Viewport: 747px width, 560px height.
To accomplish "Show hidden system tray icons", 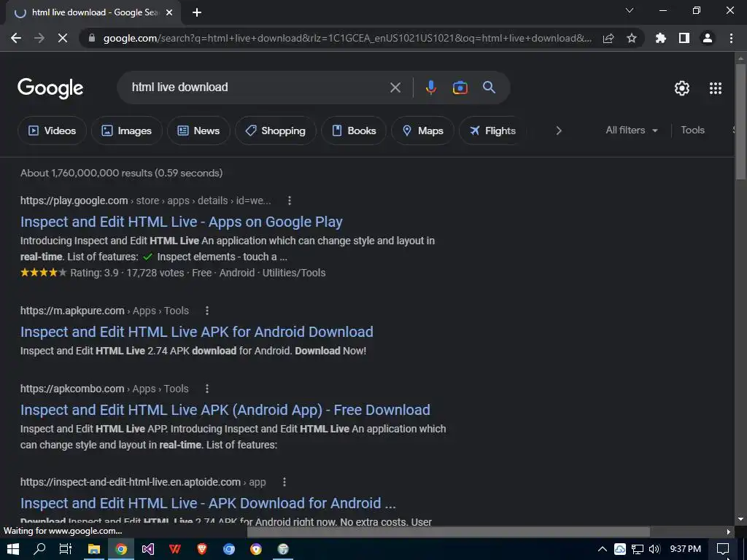I will tap(603, 549).
